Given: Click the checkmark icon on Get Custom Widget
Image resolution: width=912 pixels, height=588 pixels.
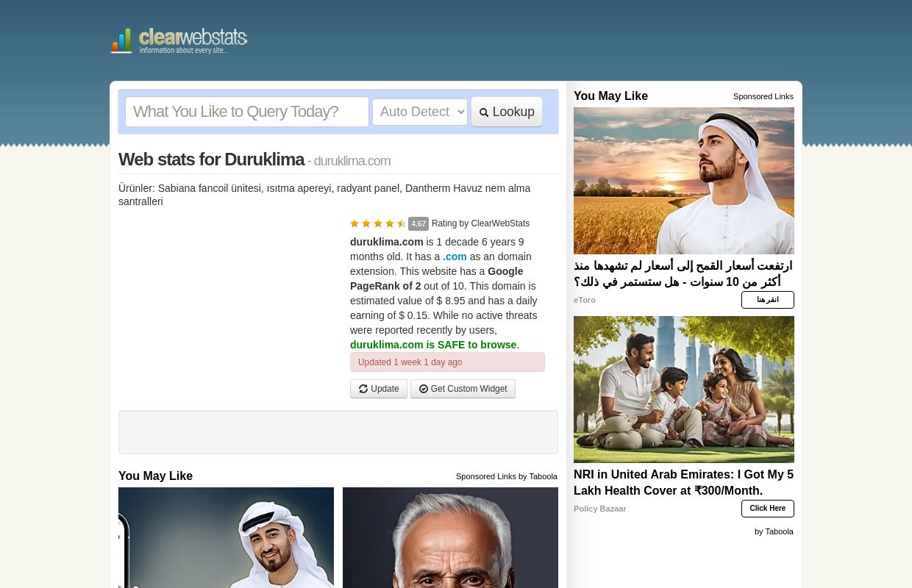Looking at the screenshot, I should pyautogui.click(x=424, y=389).
